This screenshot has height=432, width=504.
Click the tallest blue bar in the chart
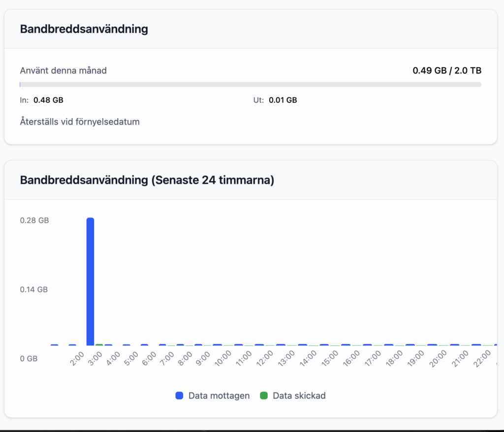pyautogui.click(x=90, y=281)
